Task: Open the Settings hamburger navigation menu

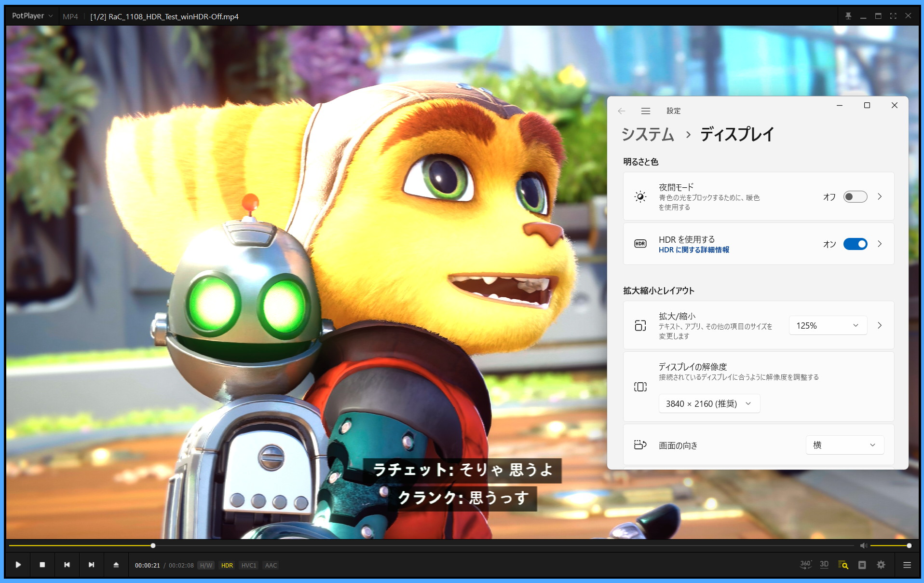Action: click(x=646, y=111)
